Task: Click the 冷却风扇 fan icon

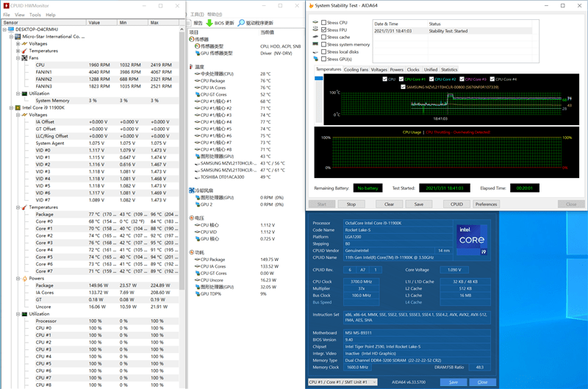Action: [x=192, y=190]
